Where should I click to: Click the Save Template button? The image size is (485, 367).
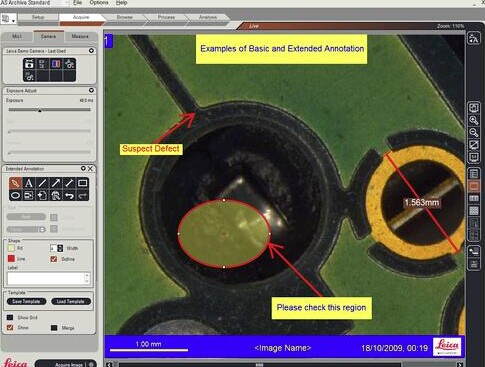point(26,301)
